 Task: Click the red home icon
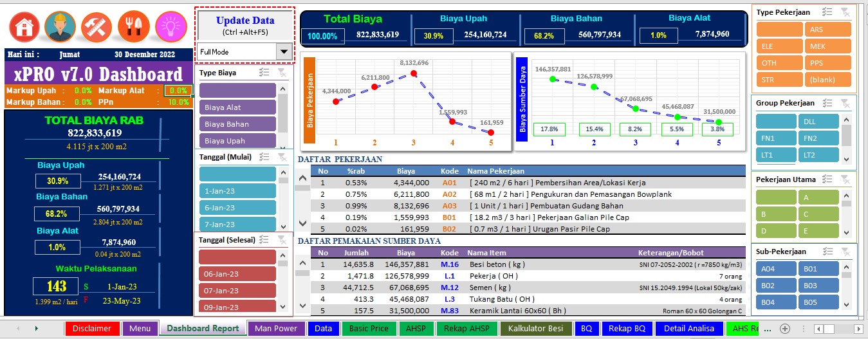[24, 26]
